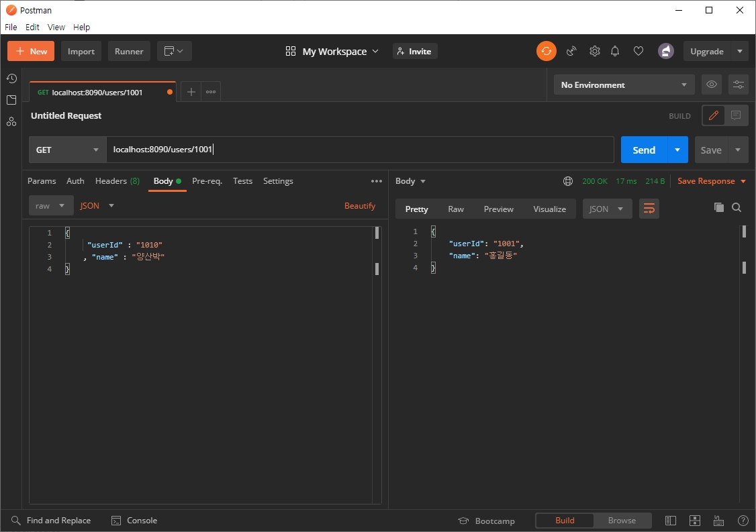Open the GET method dropdown
The image size is (756, 532).
[x=68, y=150]
